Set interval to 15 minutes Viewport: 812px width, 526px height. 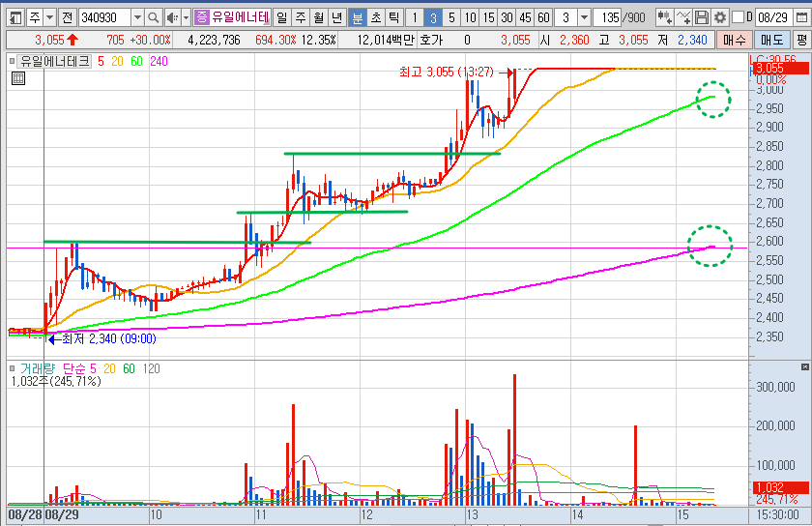tap(488, 18)
